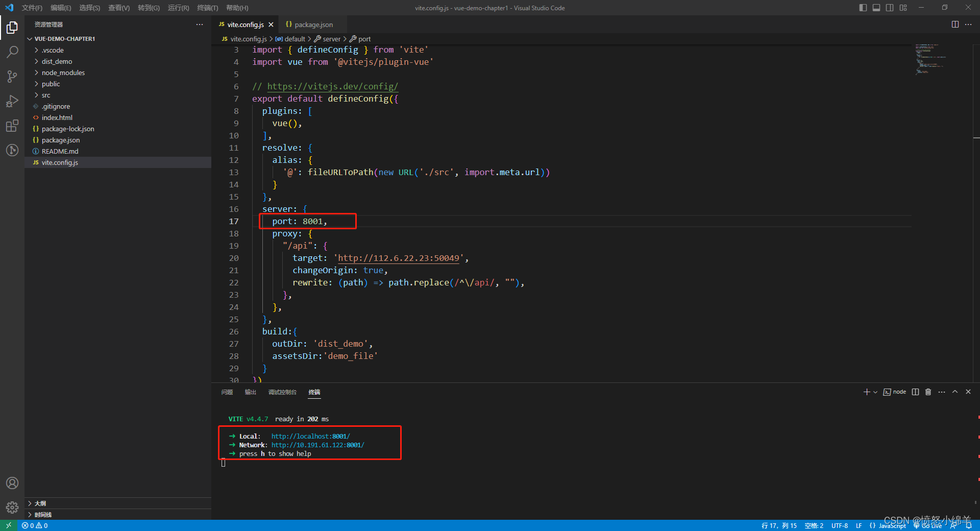The image size is (980, 531).
Task: Collapse the VUE-DEMO-CHAPTER1 root folder
Action: (x=118, y=39)
